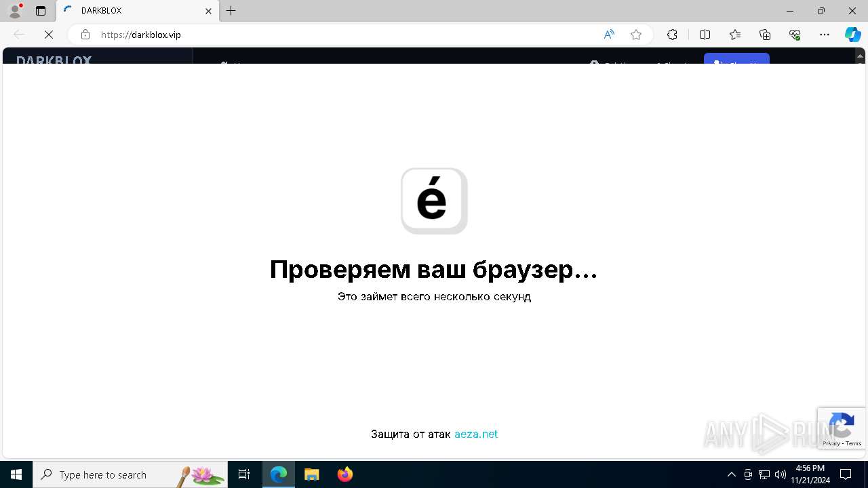
Task: Show hidden system tray icons
Action: (x=731, y=474)
